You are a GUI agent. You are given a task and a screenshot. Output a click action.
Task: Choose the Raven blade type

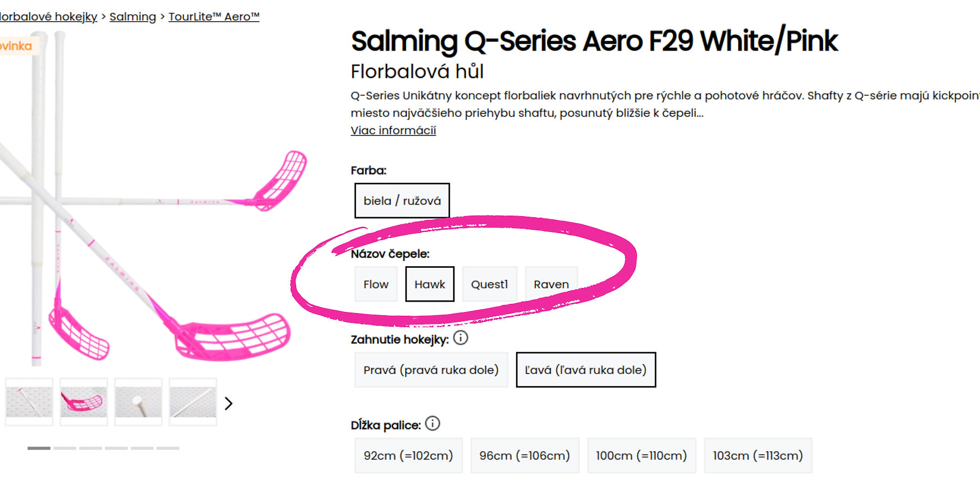click(551, 284)
